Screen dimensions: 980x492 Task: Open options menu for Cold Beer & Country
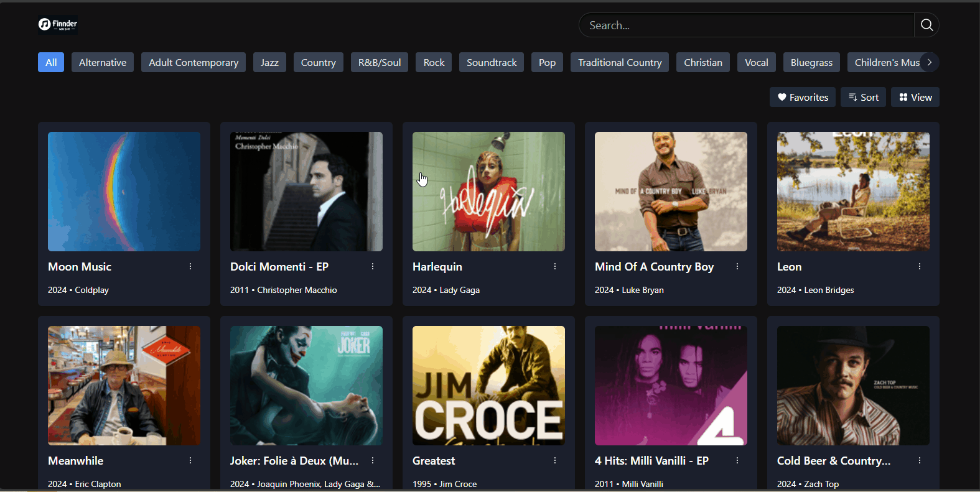coord(920,460)
